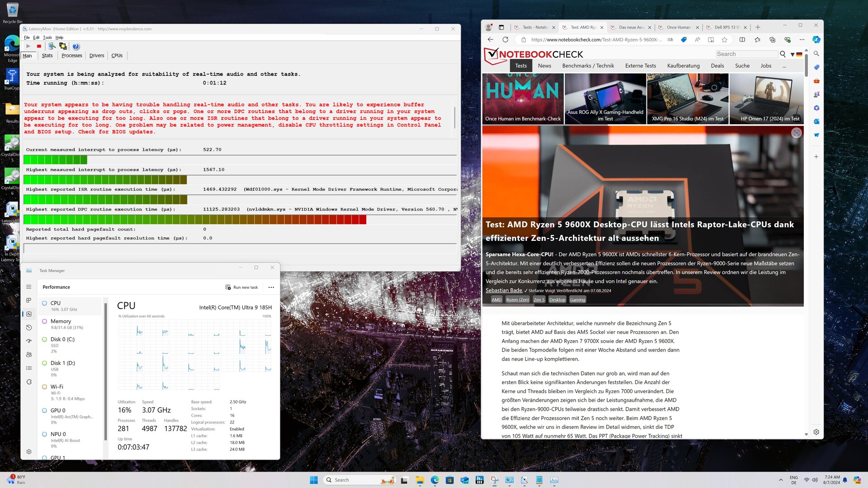Add new Edge sidebar app with plus
Image resolution: width=868 pixels, height=488 pixels.
tap(816, 157)
